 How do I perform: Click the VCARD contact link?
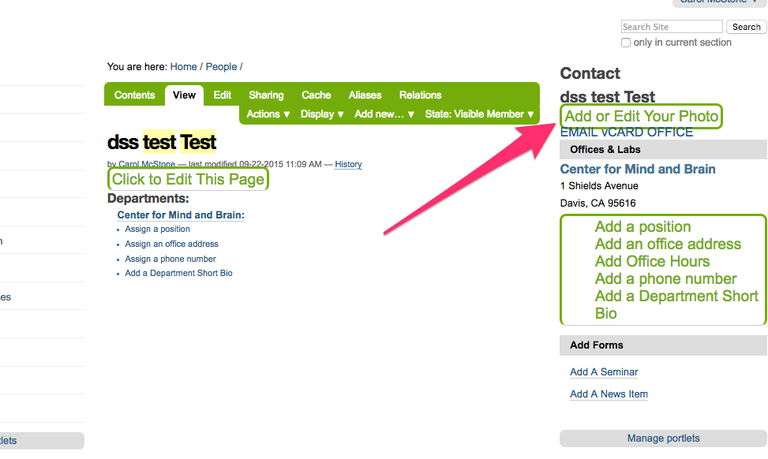pos(623,132)
